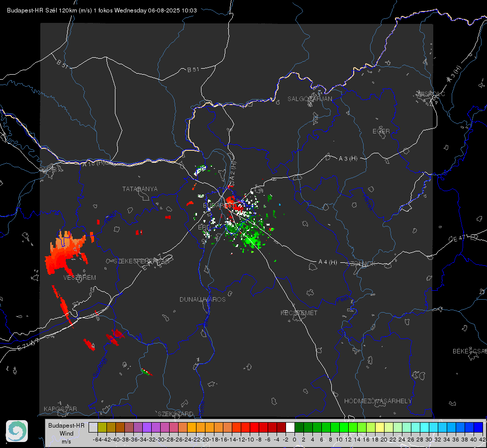Click the title text showing Wednesday 06-08-2025 10:03
Viewport: 487px width, 448px height.
pos(156,10)
